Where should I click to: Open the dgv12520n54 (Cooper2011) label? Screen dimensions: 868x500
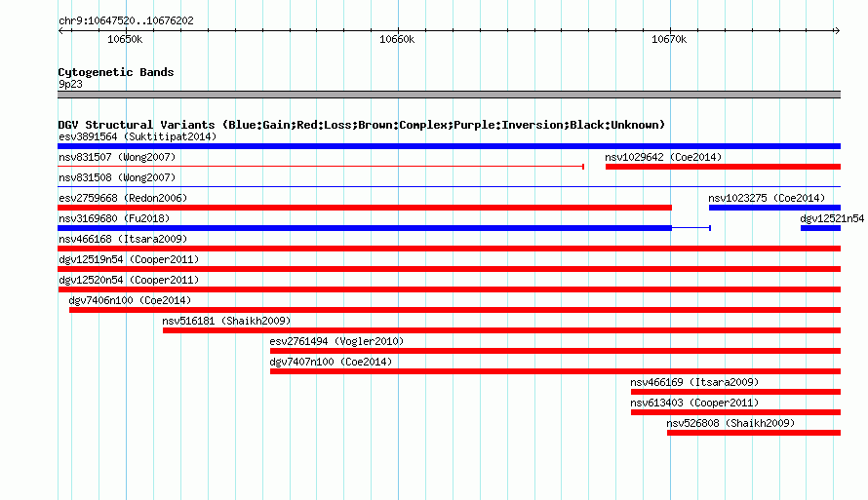(x=129, y=280)
